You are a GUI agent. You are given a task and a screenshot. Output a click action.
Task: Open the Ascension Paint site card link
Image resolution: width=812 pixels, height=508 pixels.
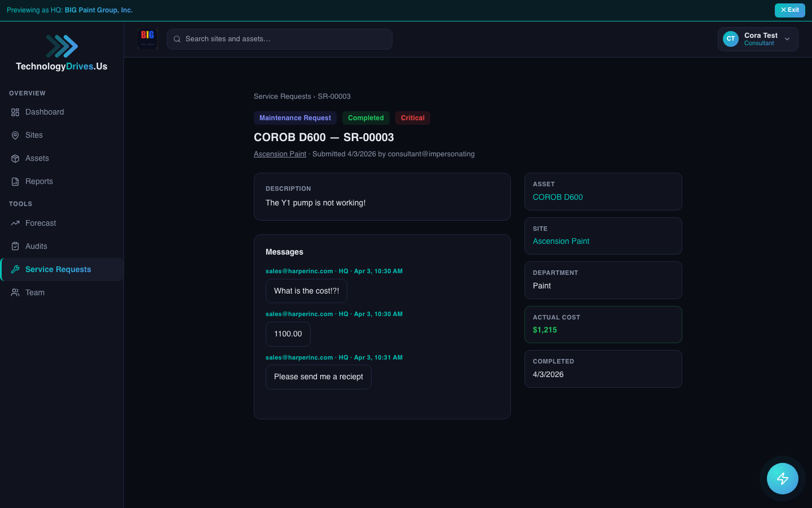click(x=561, y=242)
